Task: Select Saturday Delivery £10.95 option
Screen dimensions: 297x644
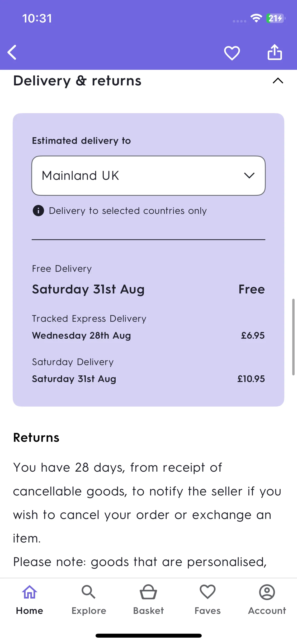Action: click(148, 370)
